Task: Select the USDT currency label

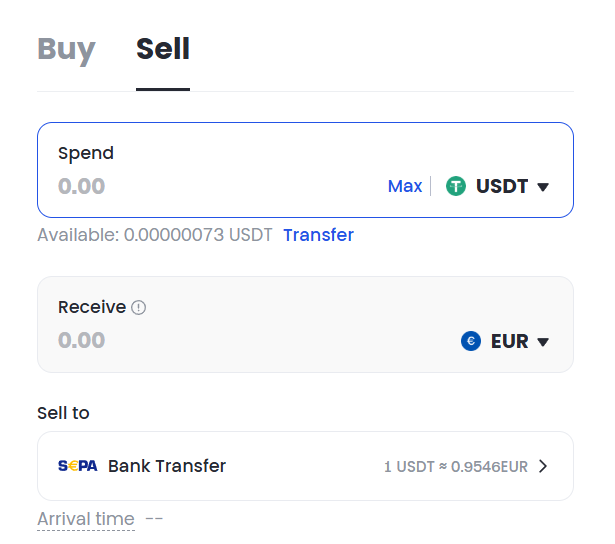Action: point(502,186)
